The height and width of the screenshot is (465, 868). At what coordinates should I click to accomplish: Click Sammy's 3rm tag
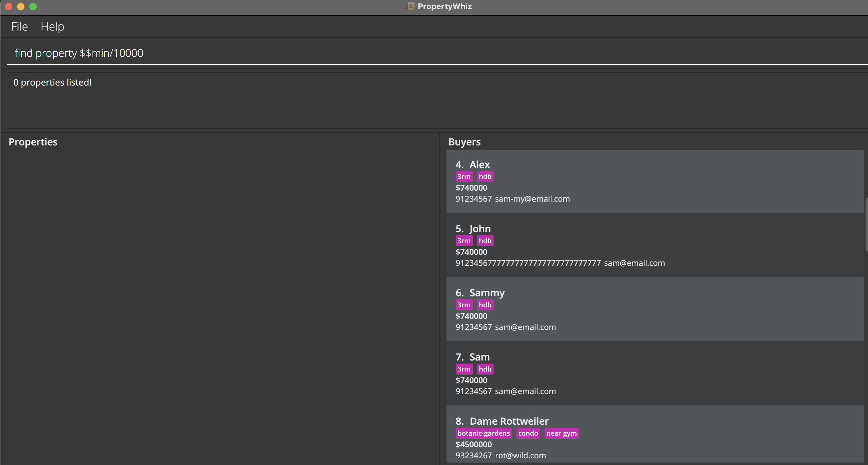click(x=464, y=305)
